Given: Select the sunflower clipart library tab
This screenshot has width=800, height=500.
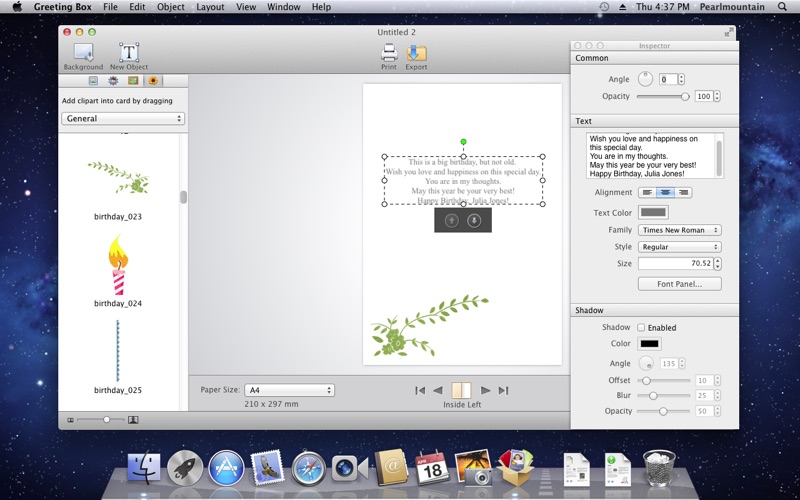Looking at the screenshot, I should (x=153, y=81).
